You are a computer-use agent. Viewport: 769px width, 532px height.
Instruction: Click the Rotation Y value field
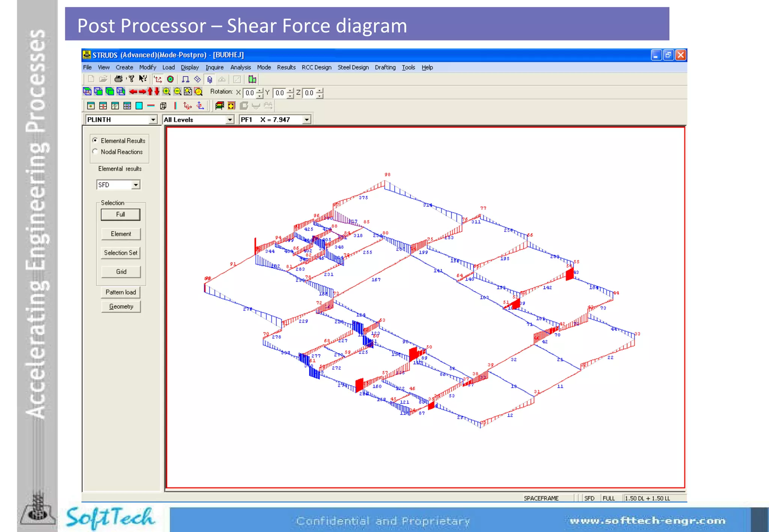(280, 93)
